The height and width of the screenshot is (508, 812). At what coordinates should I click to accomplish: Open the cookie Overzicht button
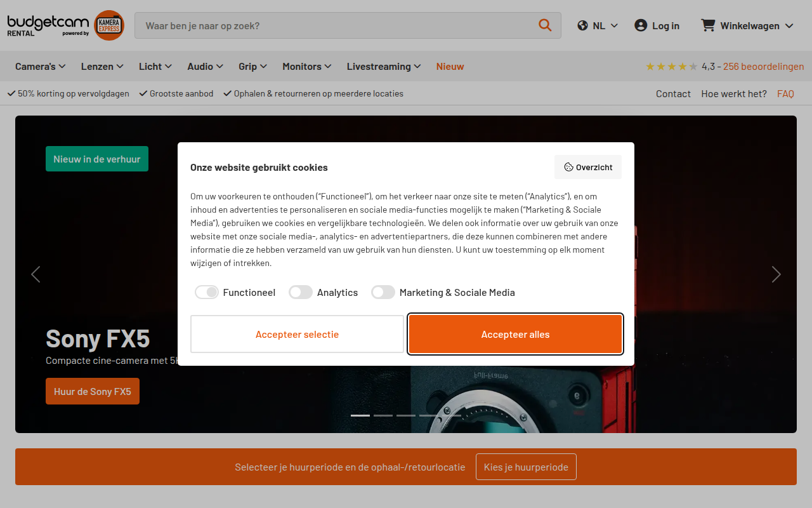pos(588,167)
